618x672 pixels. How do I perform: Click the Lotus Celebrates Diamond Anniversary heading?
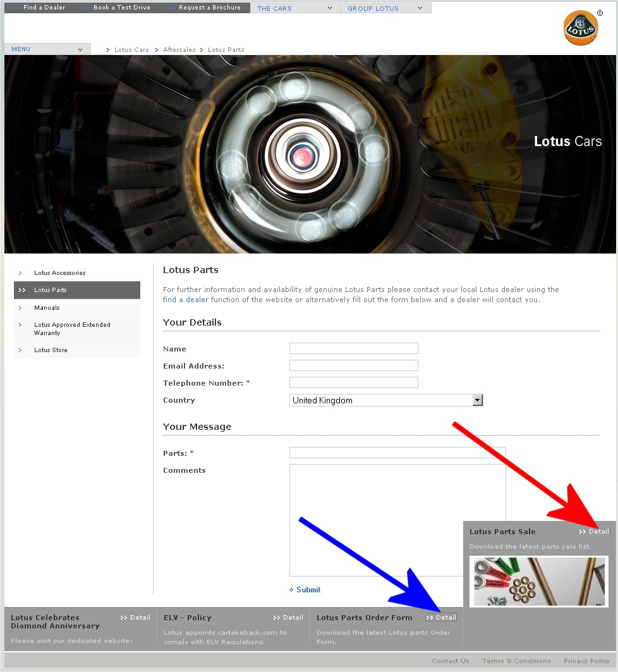pyautogui.click(x=55, y=622)
